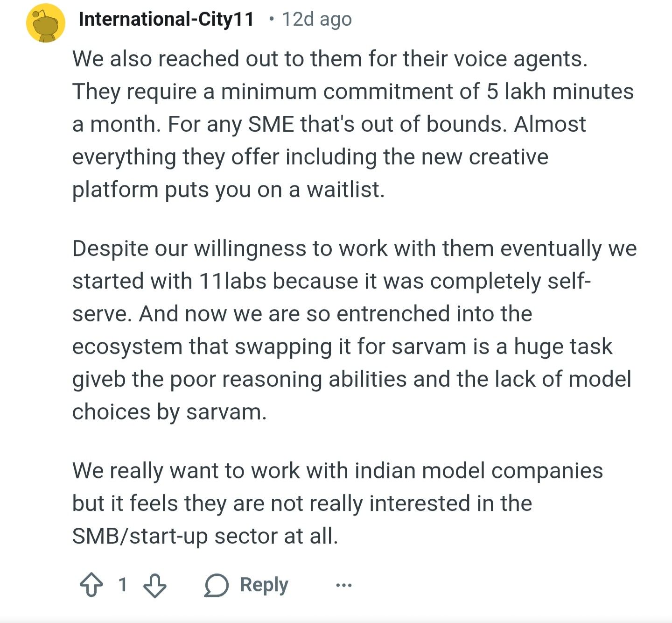
Task: Open International-City11's user profile
Action: point(166,20)
